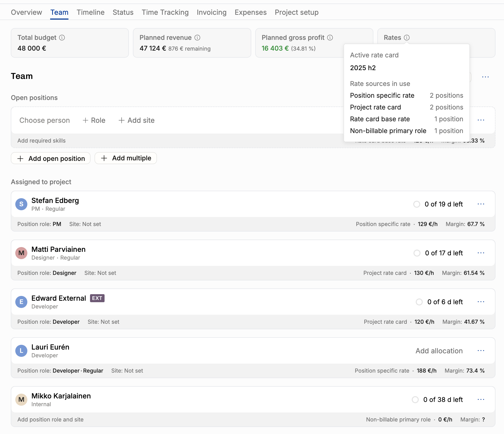Go to the Status tab
Viewport: 504px width, 434px height.
(x=123, y=12)
